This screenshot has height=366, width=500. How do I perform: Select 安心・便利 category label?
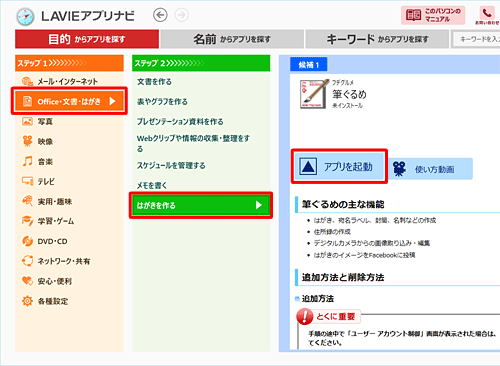click(55, 281)
